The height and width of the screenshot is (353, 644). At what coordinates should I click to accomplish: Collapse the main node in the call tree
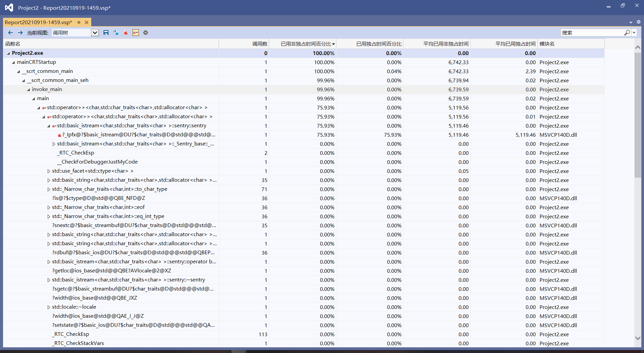[34, 99]
